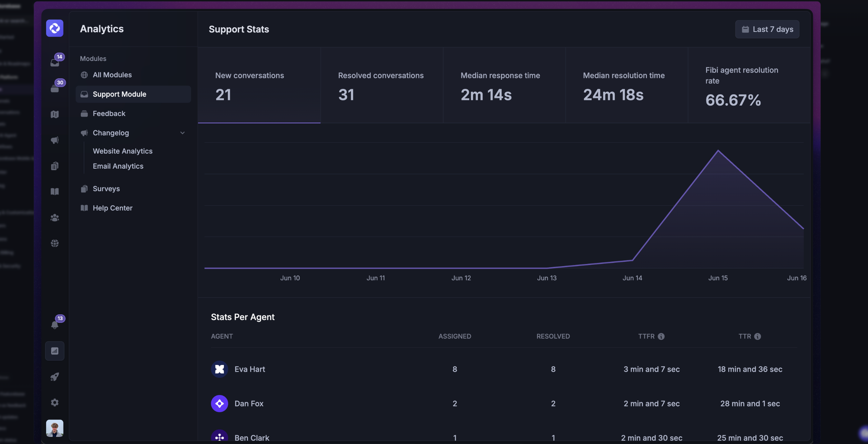Select the globe icon in the sidebar

coord(55,243)
